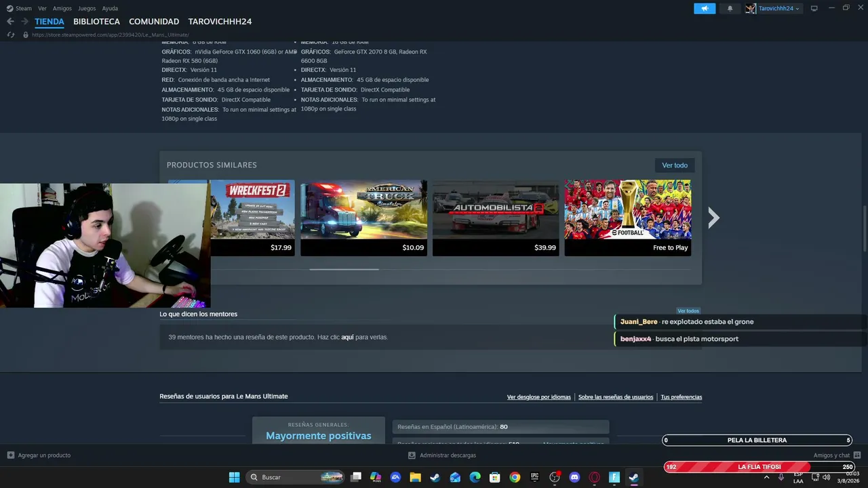Open Microsoft Store from taskbar
The width and height of the screenshot is (868, 488).
point(494,477)
